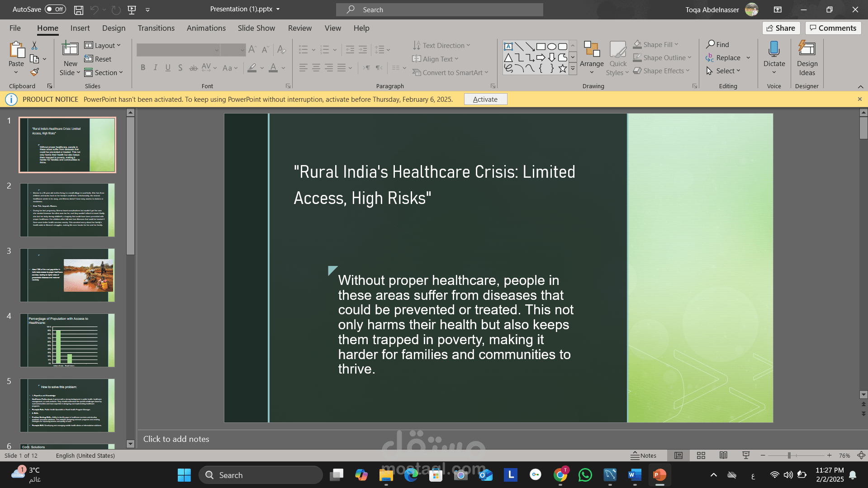Viewport: 868px width, 488px height.
Task: Toggle Normal view button in status bar
Action: [x=678, y=455]
